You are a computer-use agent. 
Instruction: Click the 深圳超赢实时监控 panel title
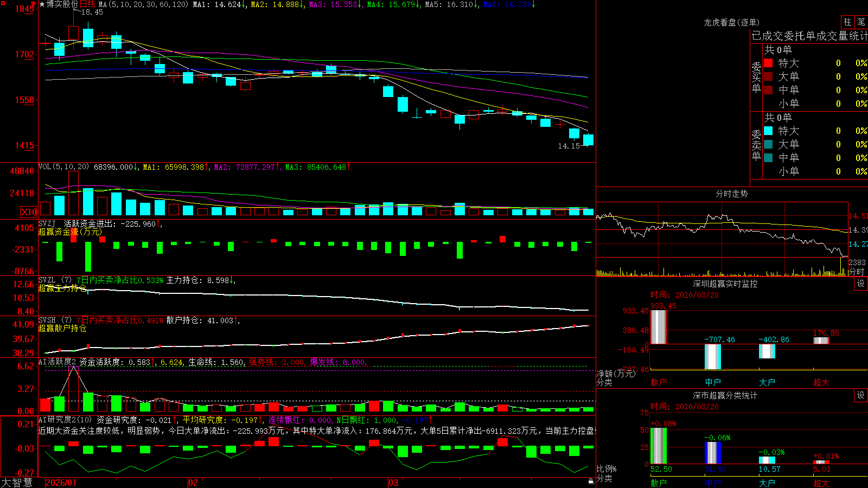click(725, 284)
